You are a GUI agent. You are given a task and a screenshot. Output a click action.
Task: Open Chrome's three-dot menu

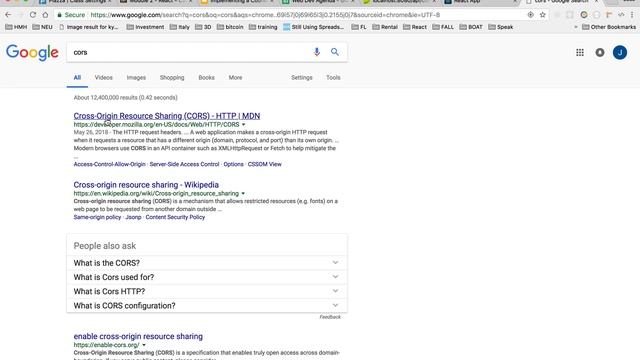(632, 15)
